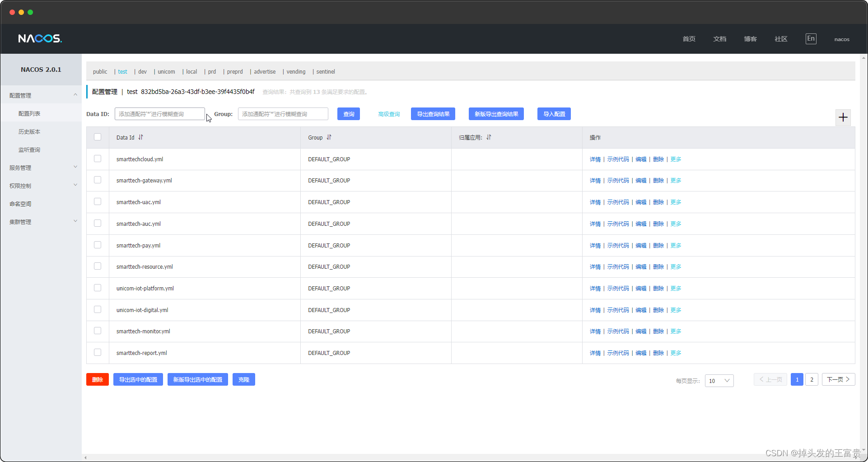Sort by Group column arrows
The height and width of the screenshot is (462, 868).
(x=329, y=137)
